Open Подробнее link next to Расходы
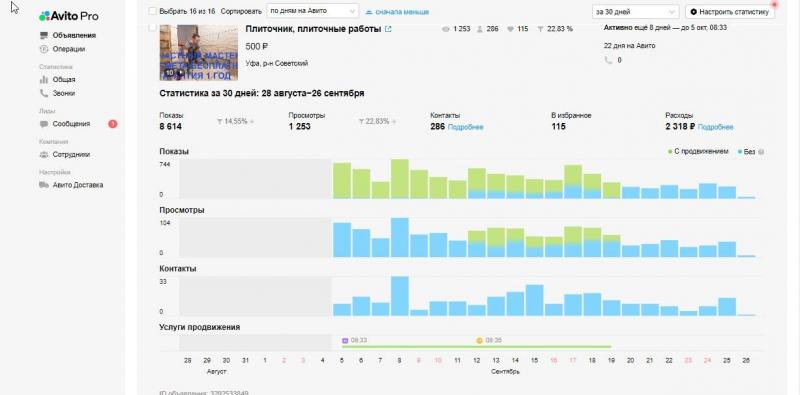800x395 pixels. 715,127
